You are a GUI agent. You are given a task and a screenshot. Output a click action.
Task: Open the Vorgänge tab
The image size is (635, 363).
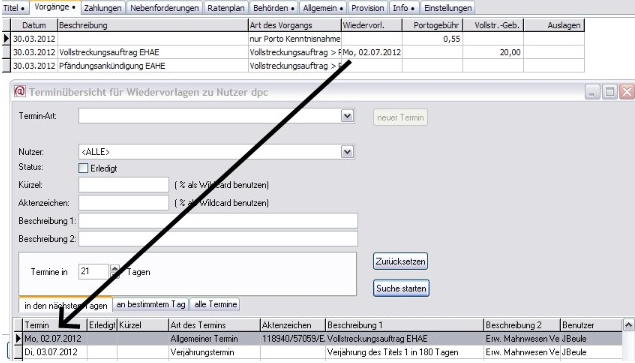tap(55, 7)
